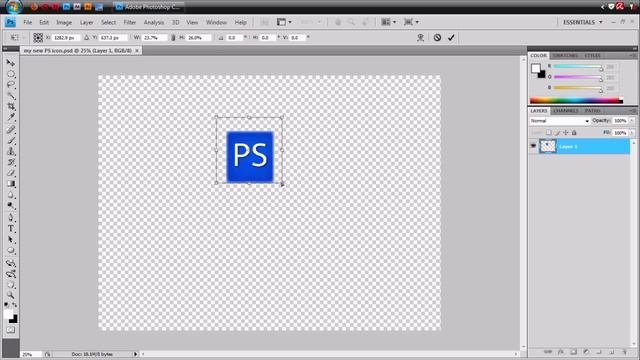
Task: Open the Opacity slider arrow
Action: coord(632,121)
